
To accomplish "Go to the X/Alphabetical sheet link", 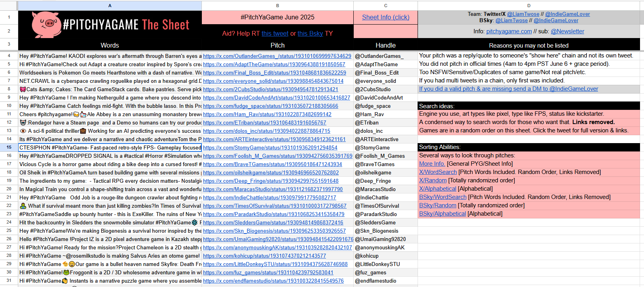I will pyautogui.click(x=438, y=189).
